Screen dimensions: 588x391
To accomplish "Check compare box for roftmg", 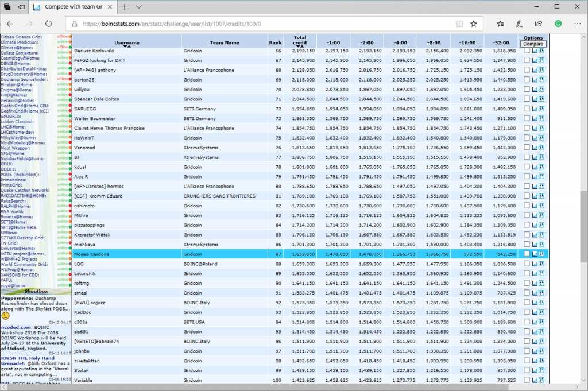I will point(527,283).
